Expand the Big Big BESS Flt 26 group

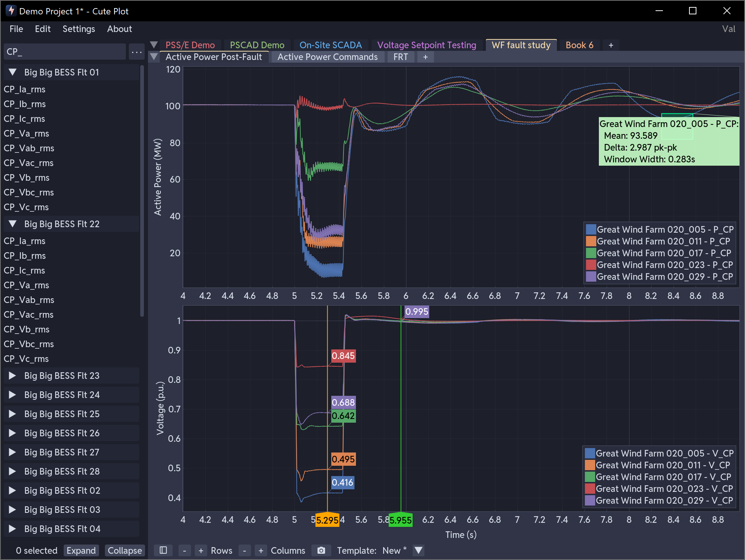13,433
